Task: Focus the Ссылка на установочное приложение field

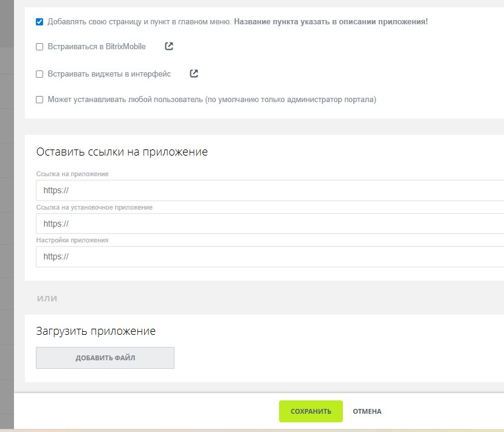Action: click(182, 224)
